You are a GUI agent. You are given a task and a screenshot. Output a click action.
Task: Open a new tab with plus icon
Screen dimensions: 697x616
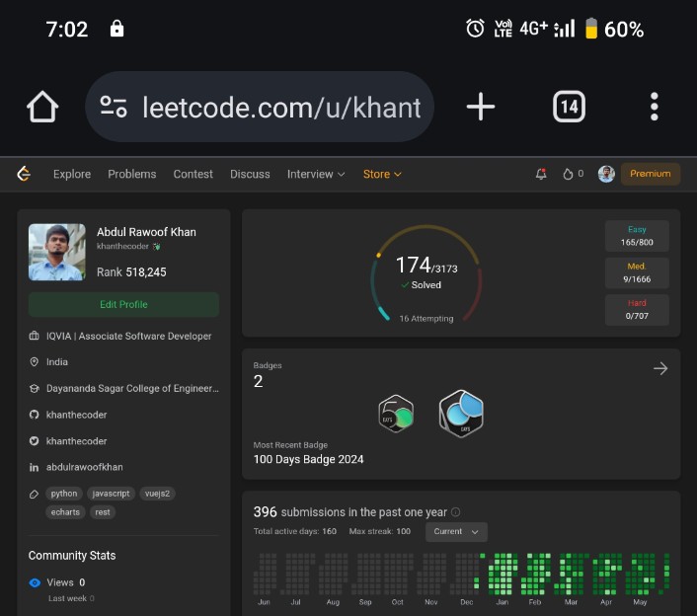tap(481, 107)
